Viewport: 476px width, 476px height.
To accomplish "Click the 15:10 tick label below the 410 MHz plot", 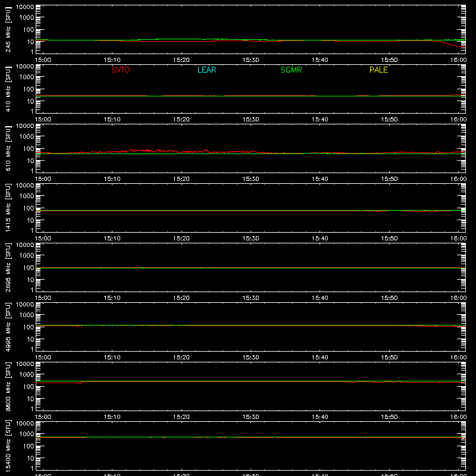I will pyautogui.click(x=112, y=120).
